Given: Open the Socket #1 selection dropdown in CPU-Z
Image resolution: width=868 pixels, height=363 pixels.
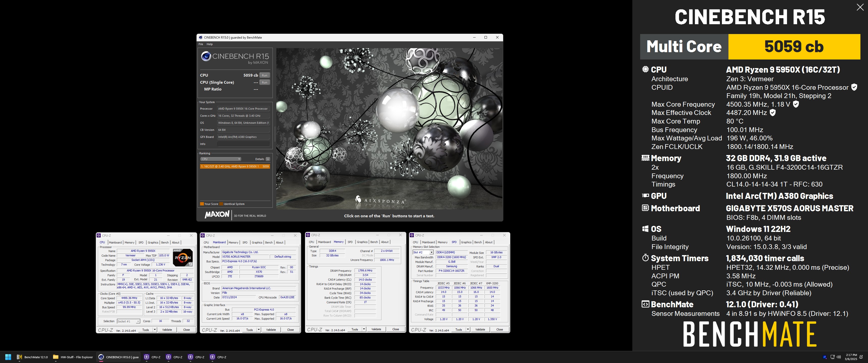Looking at the screenshot, I should coord(128,321).
